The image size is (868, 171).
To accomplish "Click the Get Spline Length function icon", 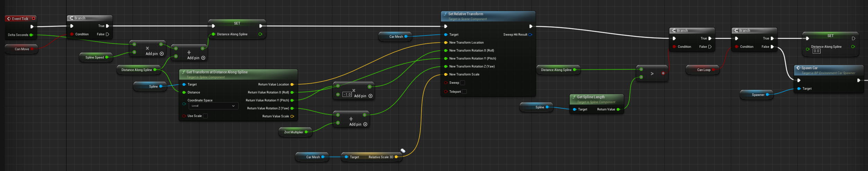I will (x=574, y=97).
